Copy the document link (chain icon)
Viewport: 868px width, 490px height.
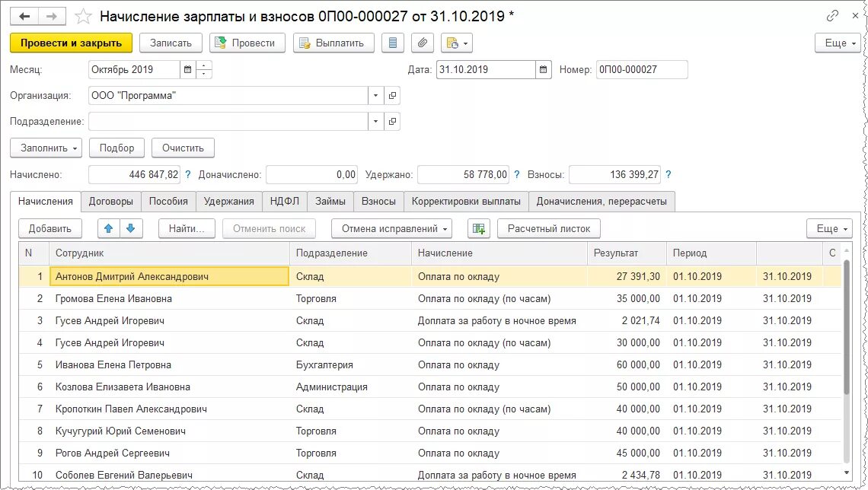coord(832,16)
